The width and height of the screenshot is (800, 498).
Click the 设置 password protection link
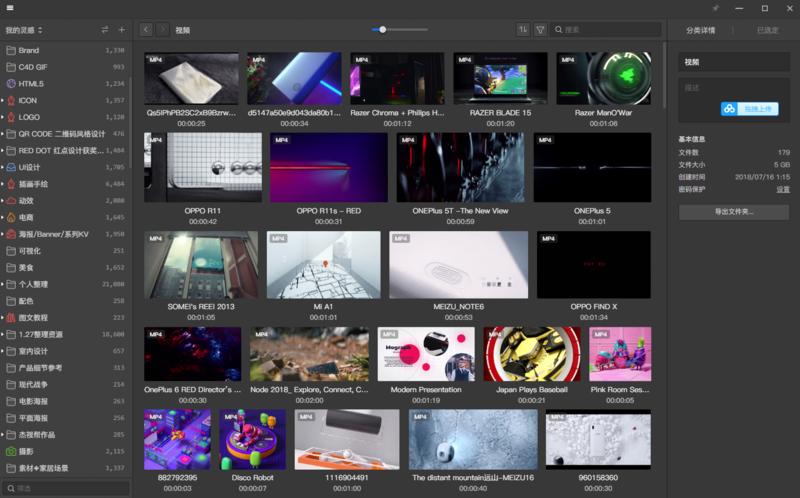click(x=783, y=189)
